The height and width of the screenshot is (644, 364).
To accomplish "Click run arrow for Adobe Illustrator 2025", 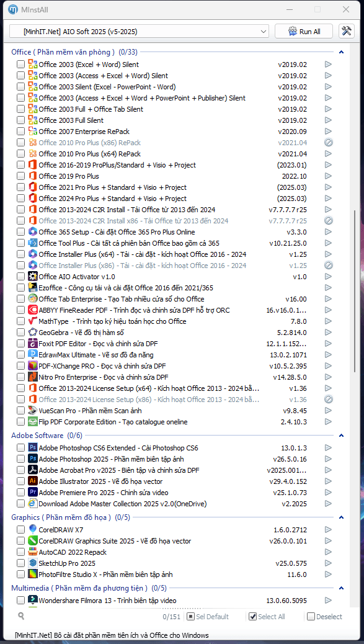I will [328, 481].
